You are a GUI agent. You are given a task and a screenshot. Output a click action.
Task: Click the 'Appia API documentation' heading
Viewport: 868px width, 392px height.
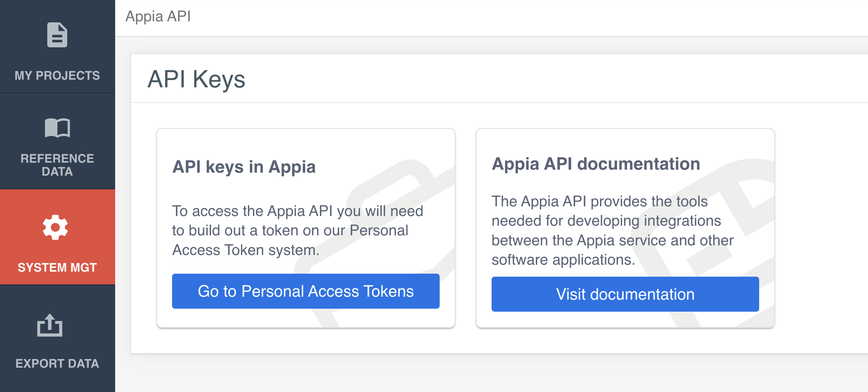(x=596, y=164)
